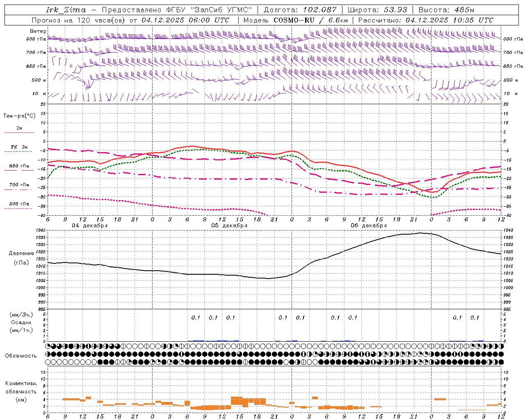Click the Давление panel label
Screen dimensions: 525x420
(x=21, y=253)
